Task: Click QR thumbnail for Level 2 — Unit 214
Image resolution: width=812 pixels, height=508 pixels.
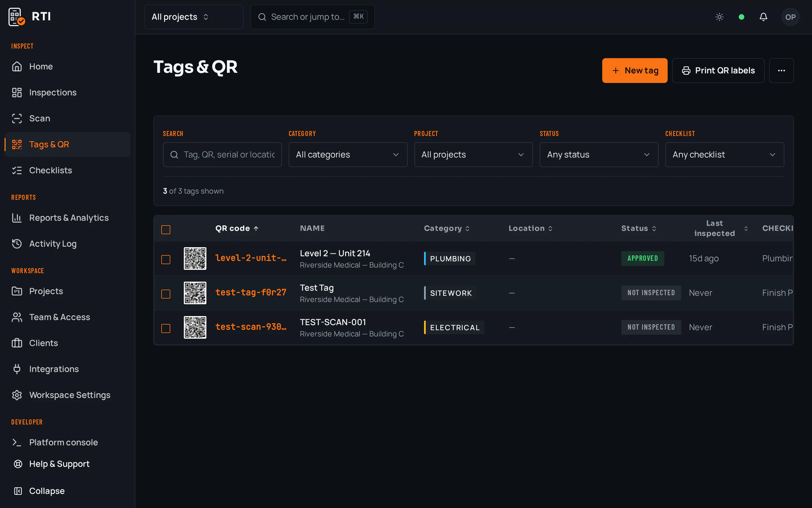Action: (x=195, y=258)
